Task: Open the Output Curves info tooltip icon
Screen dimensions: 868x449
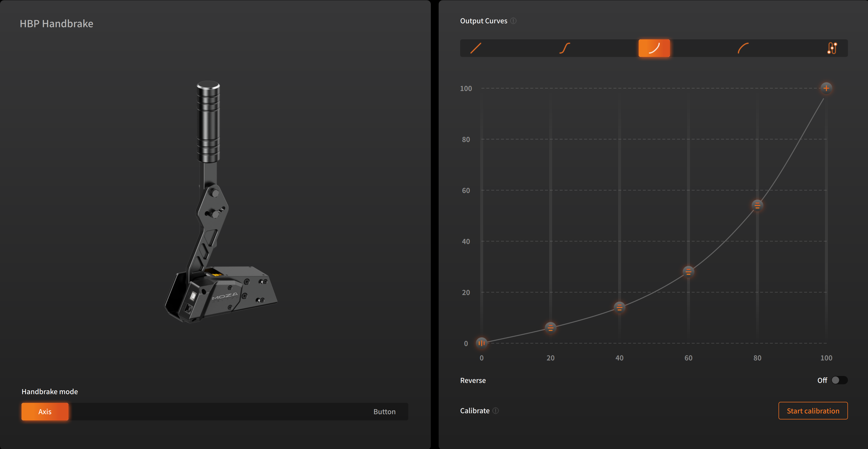Action: coord(513,21)
